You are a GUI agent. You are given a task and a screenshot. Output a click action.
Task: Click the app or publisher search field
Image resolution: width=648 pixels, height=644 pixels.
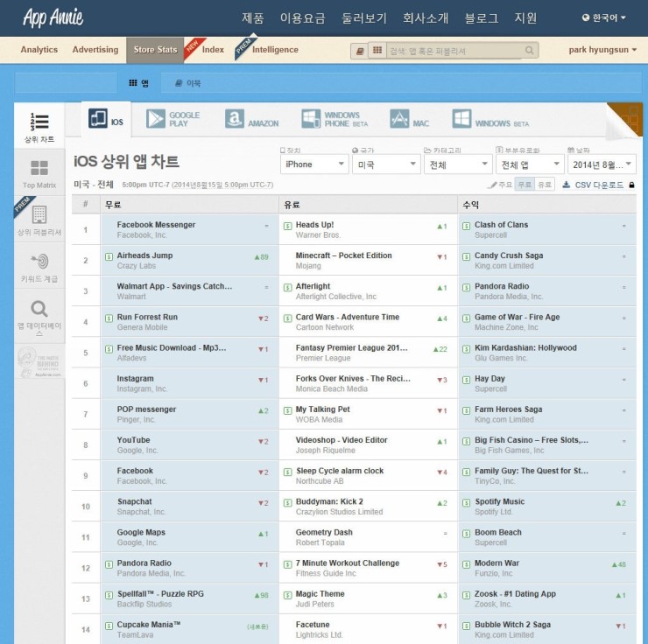point(456,51)
